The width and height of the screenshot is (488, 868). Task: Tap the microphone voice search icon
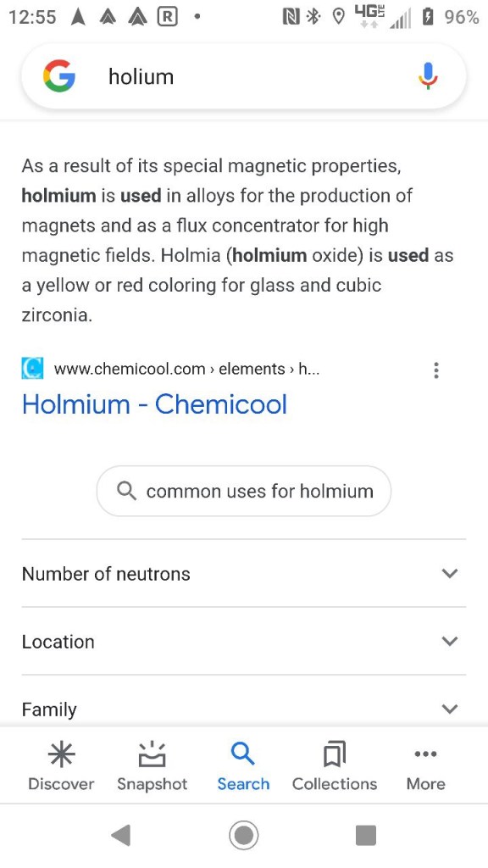(428, 75)
